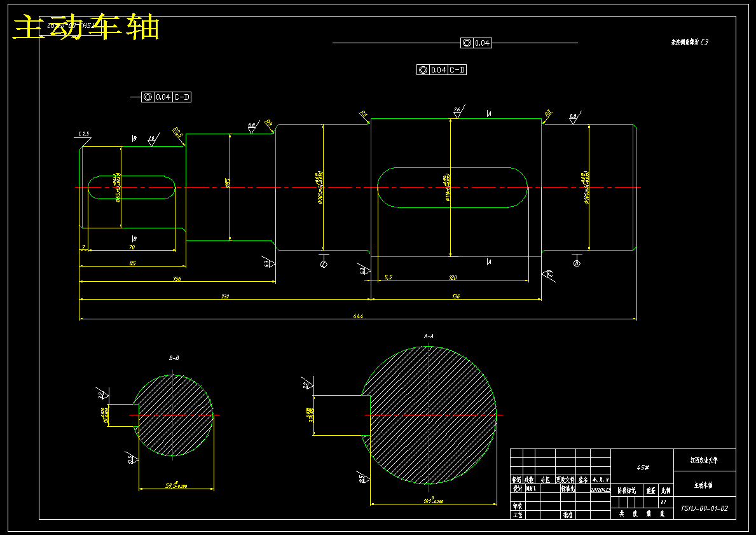Click the 分区 header cell
Viewport: 756px width, 535px height.
point(546,480)
